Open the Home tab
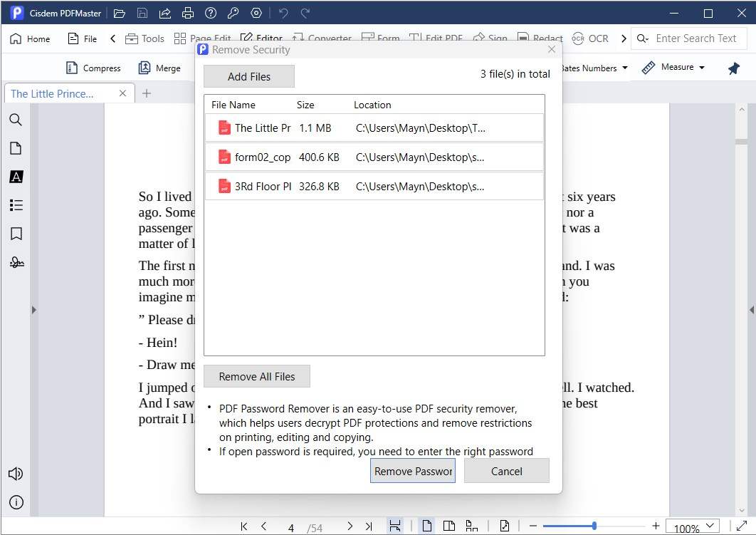Viewport: 756px width, 535px height. 30,38
